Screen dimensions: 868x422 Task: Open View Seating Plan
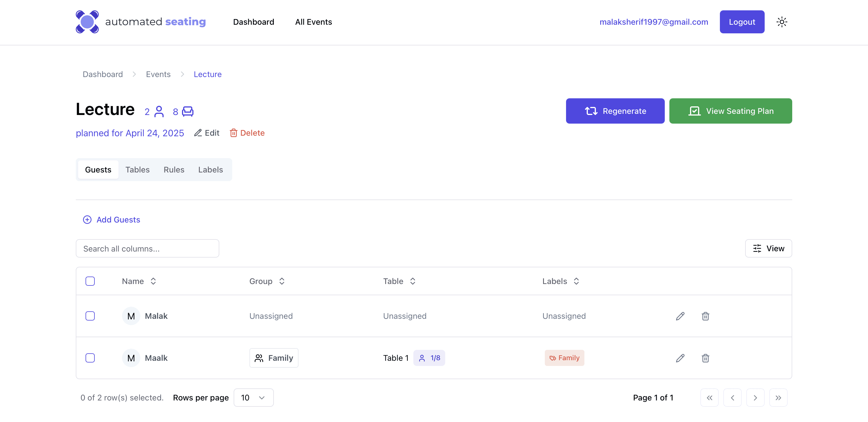pos(730,111)
